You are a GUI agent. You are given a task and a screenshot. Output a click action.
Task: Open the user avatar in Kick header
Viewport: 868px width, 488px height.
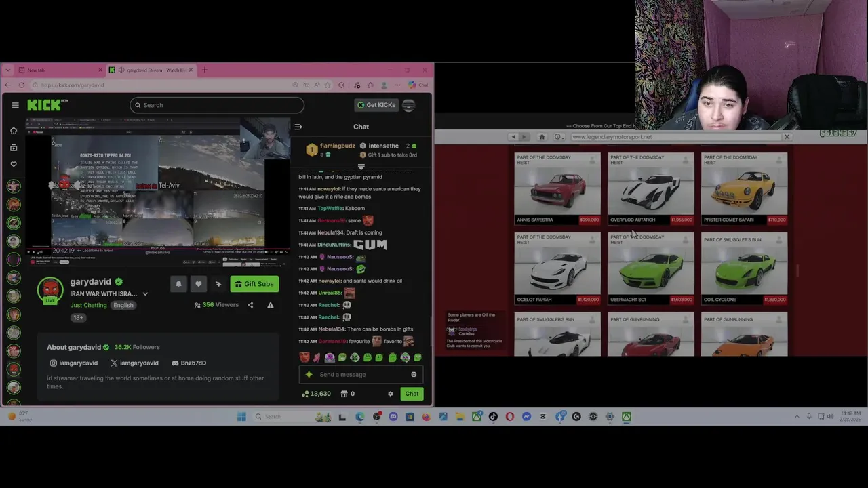[x=408, y=105]
